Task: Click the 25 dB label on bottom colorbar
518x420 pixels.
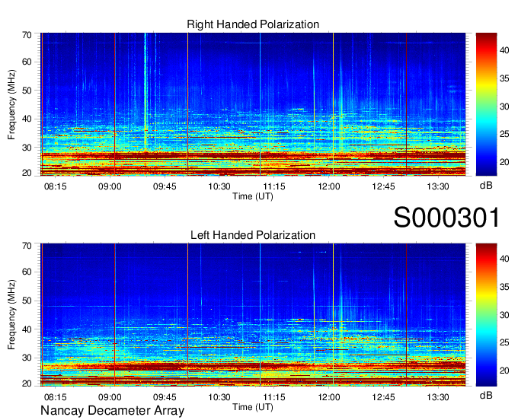Action: point(504,342)
